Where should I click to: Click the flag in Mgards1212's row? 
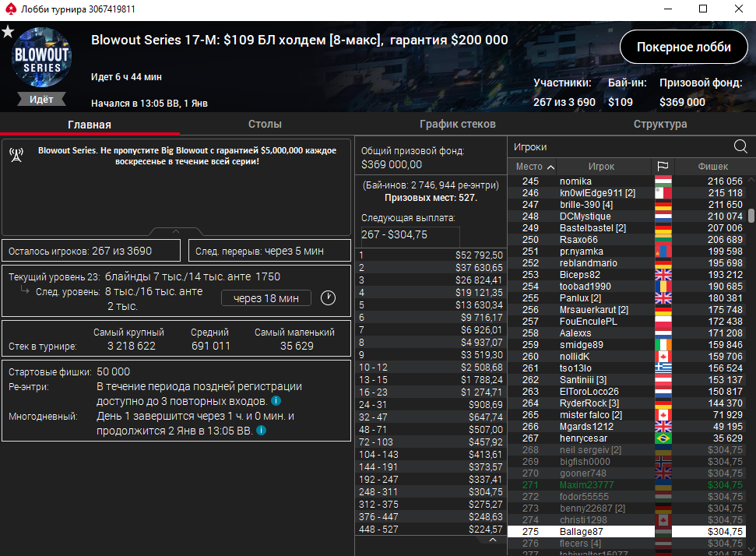tap(663, 427)
